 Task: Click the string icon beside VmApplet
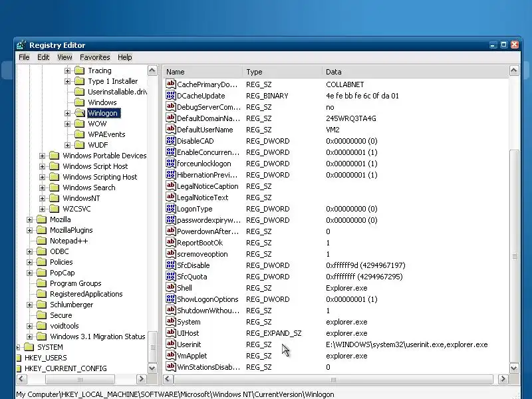coord(171,355)
